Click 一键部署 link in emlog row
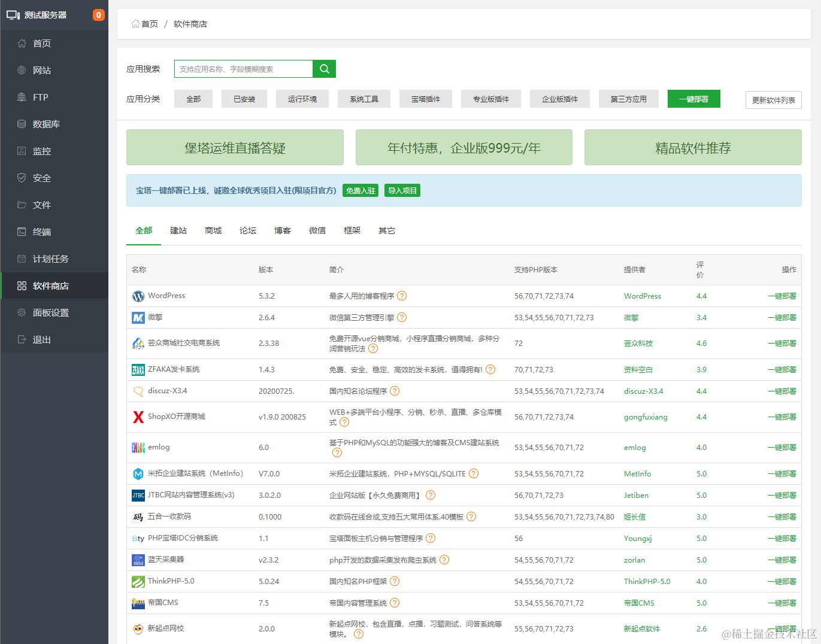This screenshot has width=821, height=644. pos(782,447)
